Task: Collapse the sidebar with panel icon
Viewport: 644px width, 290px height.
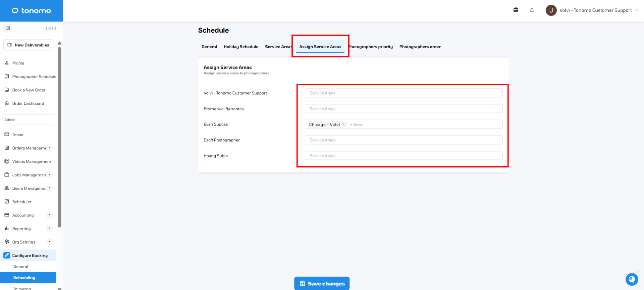Action: [8, 28]
